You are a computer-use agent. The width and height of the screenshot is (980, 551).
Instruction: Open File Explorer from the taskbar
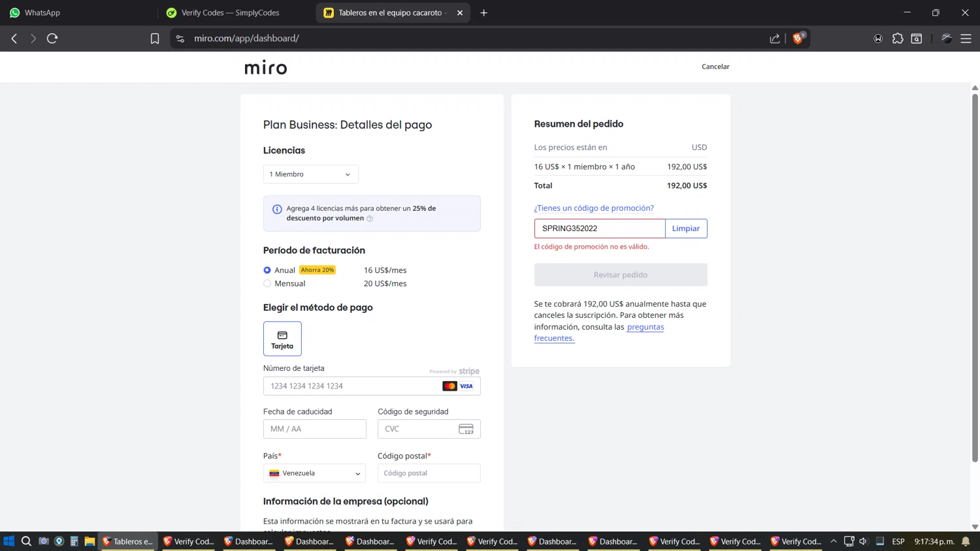tap(90, 541)
